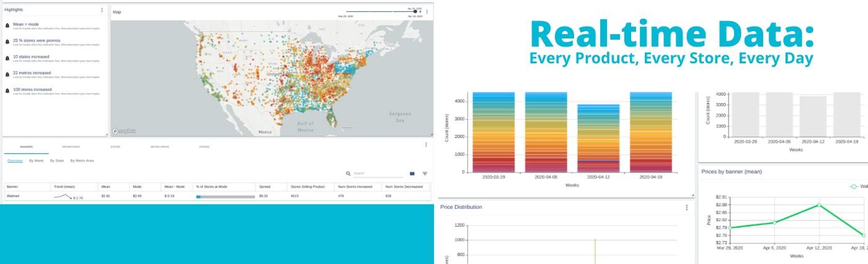This screenshot has width=868, height=264.
Task: Switch to the Promotions tab
Action: pyautogui.click(x=71, y=147)
